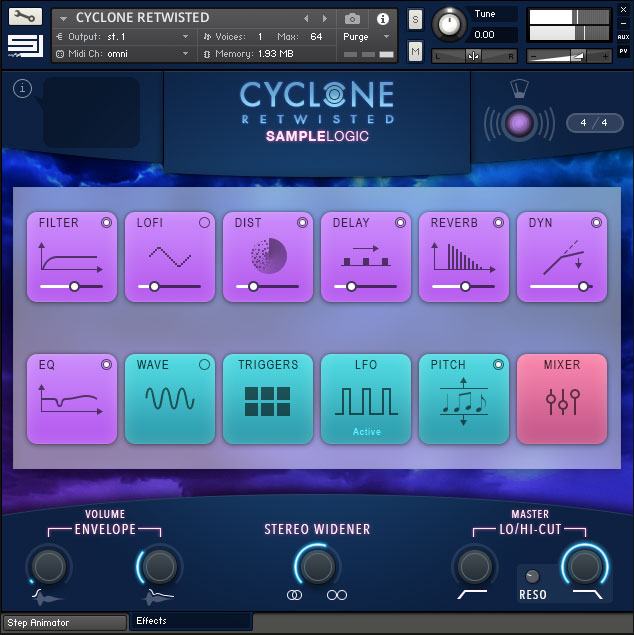The height and width of the screenshot is (635, 634).
Task: Click the glowing purple orb randomizer
Action: click(519, 123)
